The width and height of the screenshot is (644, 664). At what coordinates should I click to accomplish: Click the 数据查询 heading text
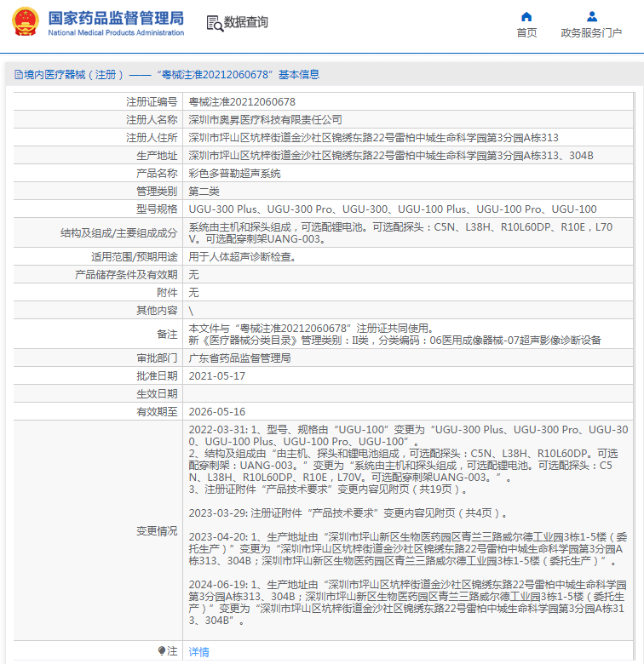245,22
